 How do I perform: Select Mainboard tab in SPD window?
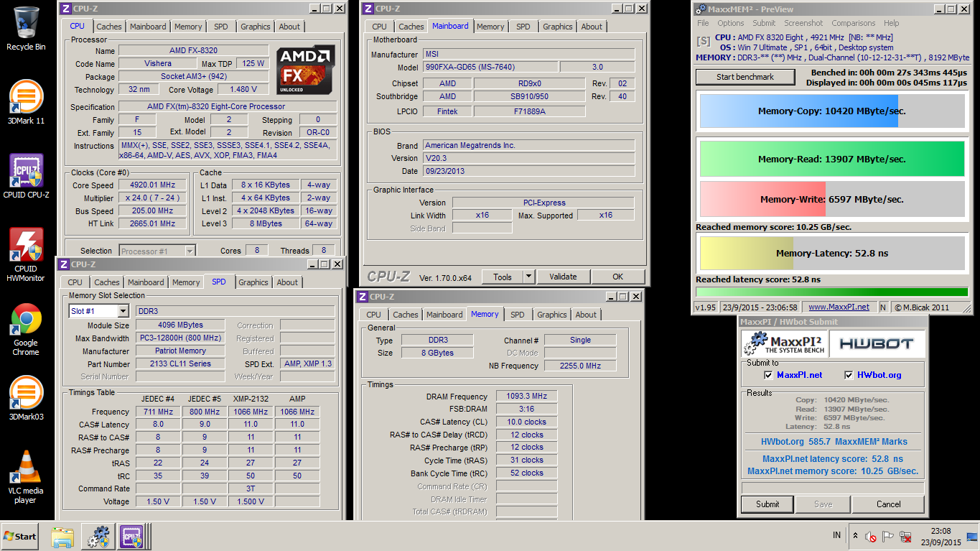point(146,282)
